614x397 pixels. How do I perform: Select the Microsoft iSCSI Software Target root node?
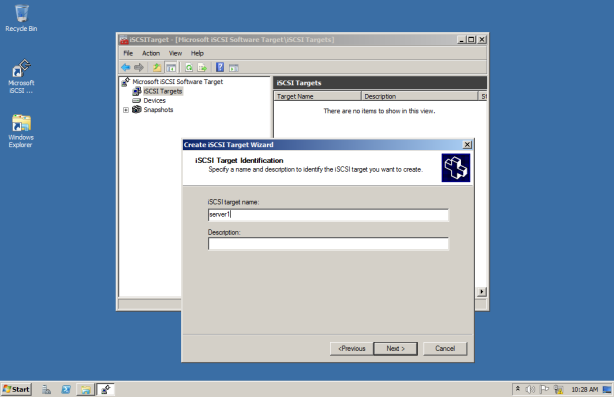pos(177,81)
